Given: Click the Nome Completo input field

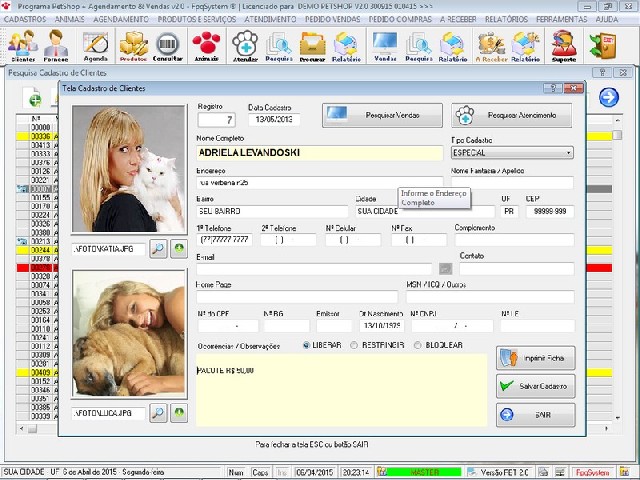Looking at the screenshot, I should tap(320, 153).
